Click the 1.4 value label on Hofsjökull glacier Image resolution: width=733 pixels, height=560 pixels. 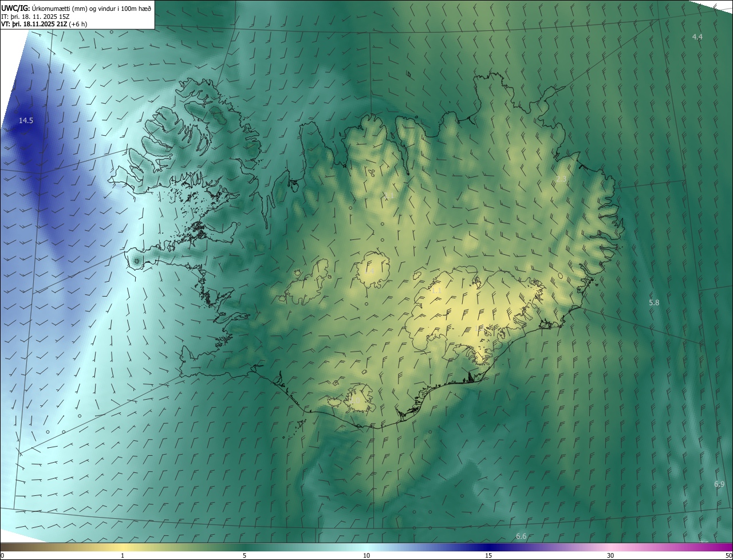370,271
